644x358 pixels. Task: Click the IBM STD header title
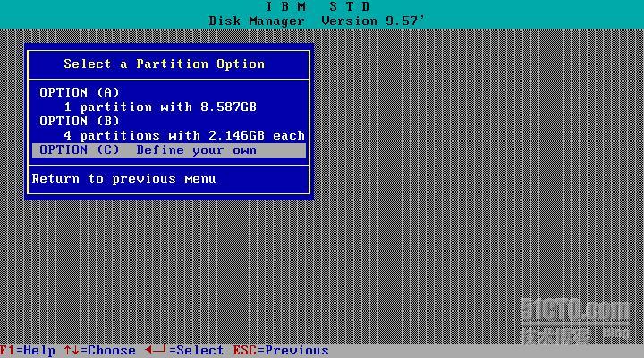318,6
